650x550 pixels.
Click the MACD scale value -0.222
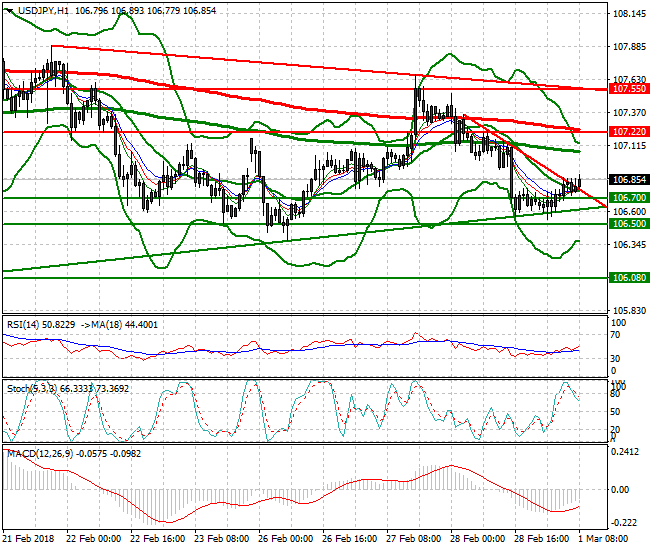[625, 523]
